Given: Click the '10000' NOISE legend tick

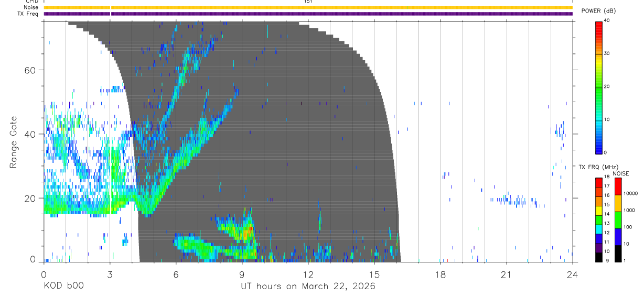Looking at the screenshot, I should [631, 194].
